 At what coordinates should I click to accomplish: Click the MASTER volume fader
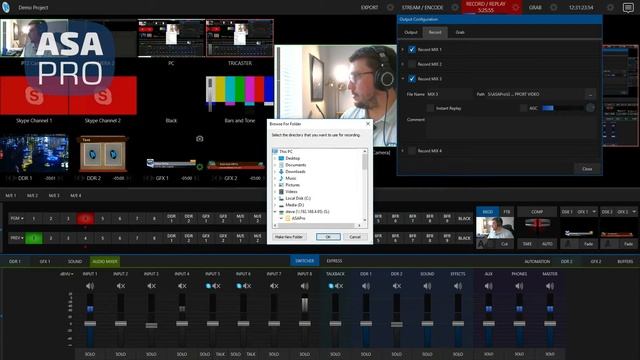click(550, 324)
